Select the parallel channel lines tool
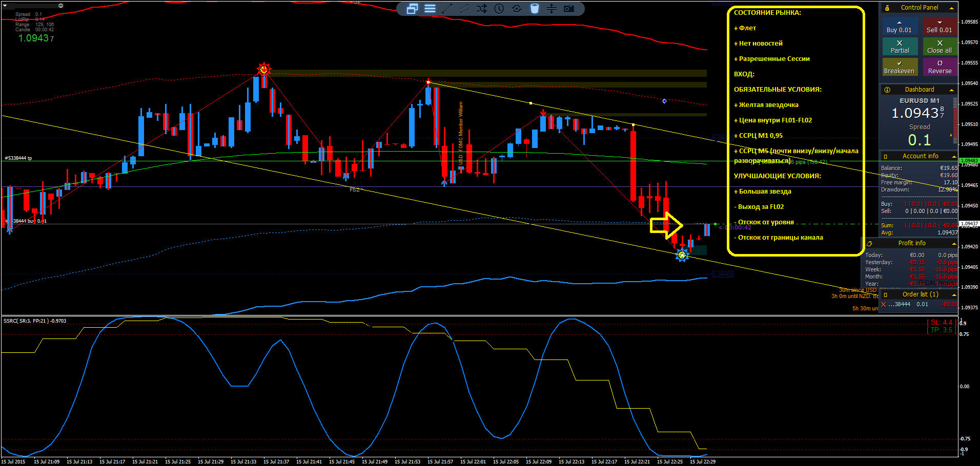The width and height of the screenshot is (980, 466). 464,9
